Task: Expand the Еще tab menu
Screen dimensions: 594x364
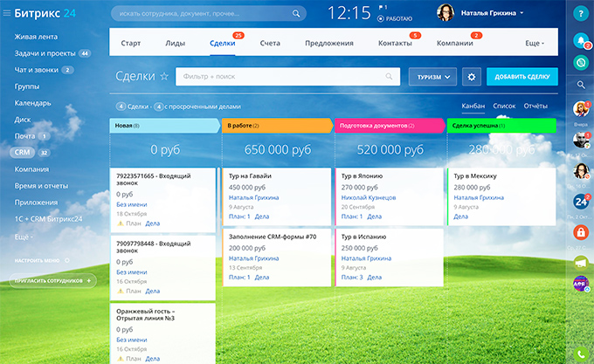Action: (534, 43)
